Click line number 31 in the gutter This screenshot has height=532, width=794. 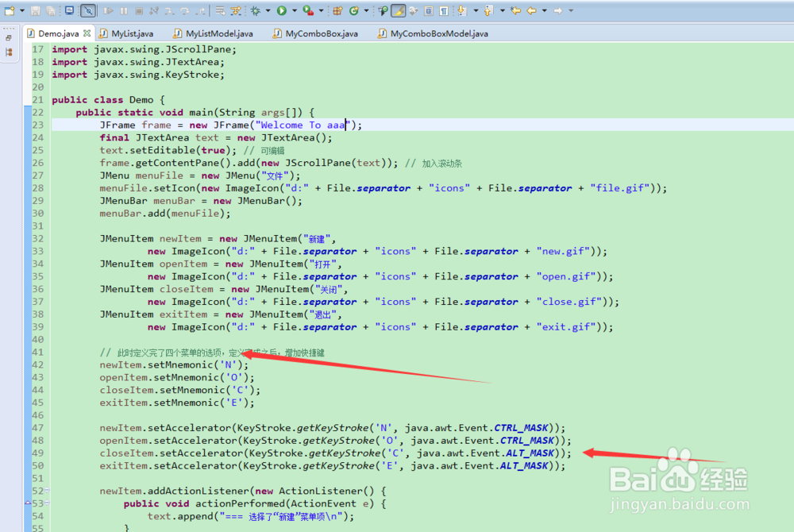37,226
